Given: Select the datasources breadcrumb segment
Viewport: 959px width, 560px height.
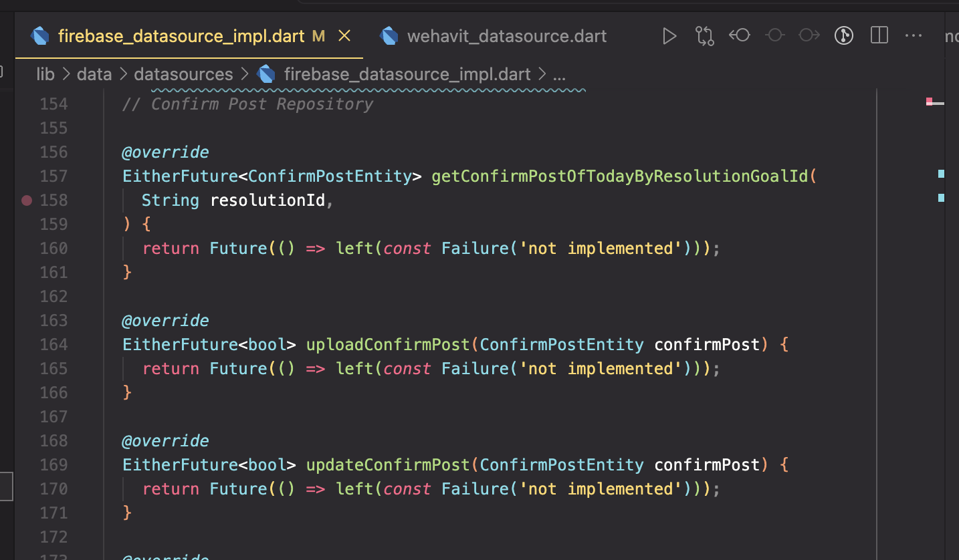Looking at the screenshot, I should pyautogui.click(x=183, y=74).
